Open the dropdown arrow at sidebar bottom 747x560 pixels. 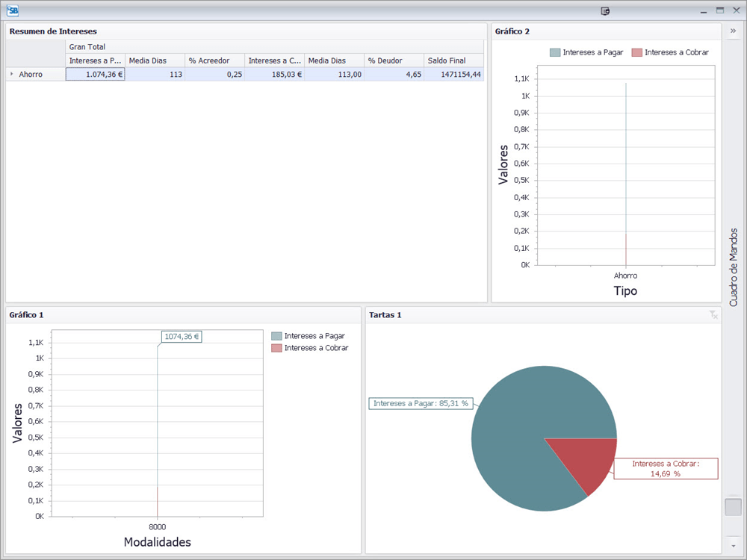733,546
